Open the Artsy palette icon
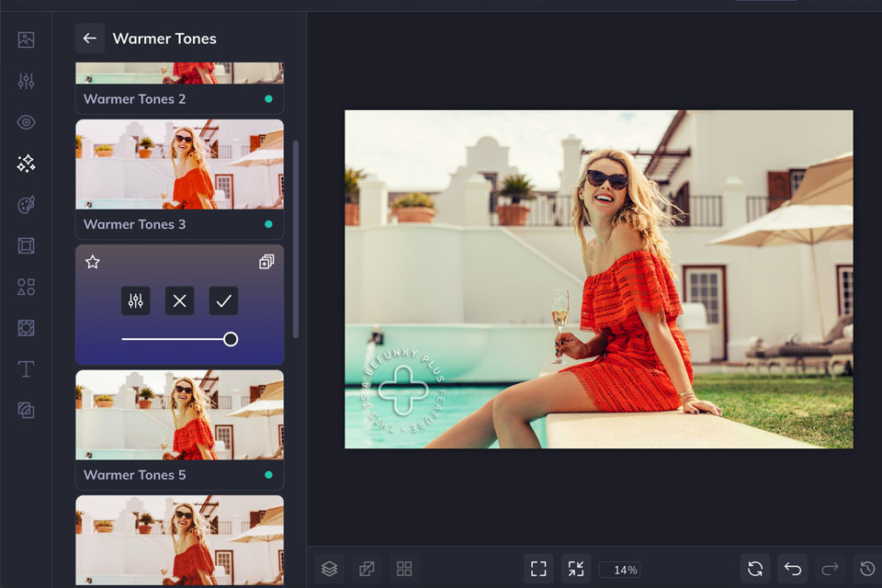This screenshot has height=588, width=882. pyautogui.click(x=26, y=205)
